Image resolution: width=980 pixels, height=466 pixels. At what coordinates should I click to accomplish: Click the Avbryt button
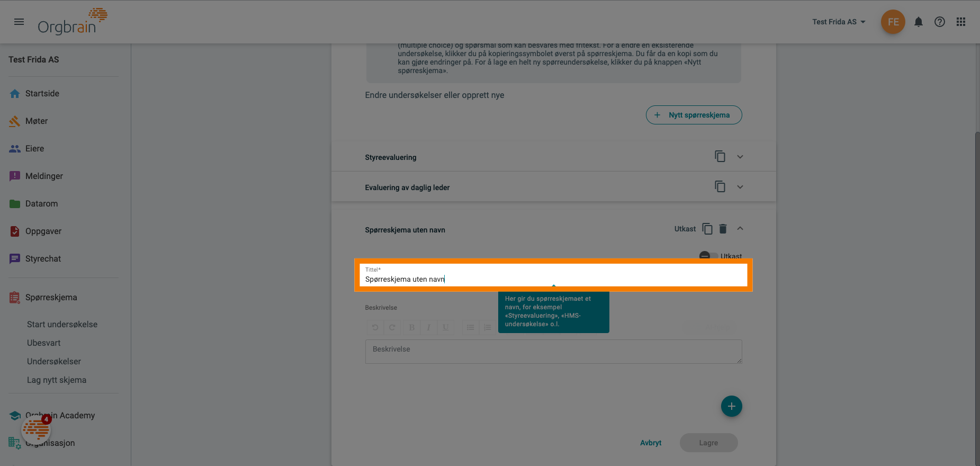click(x=651, y=443)
